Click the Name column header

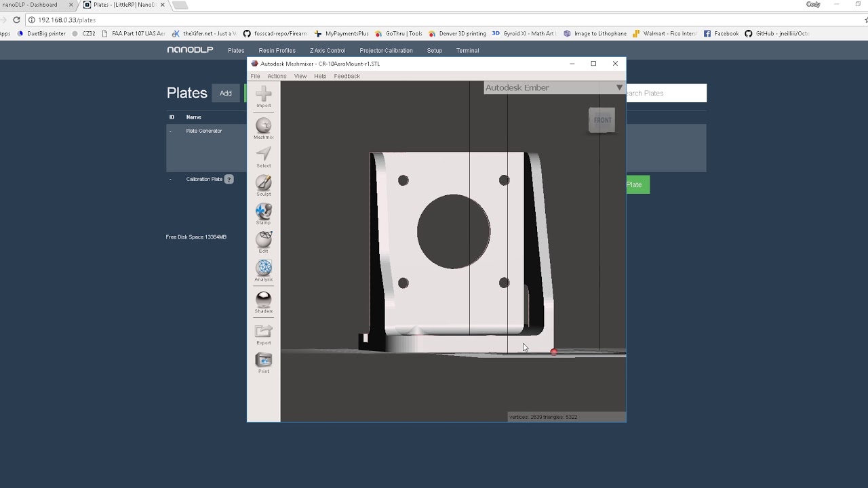point(194,117)
